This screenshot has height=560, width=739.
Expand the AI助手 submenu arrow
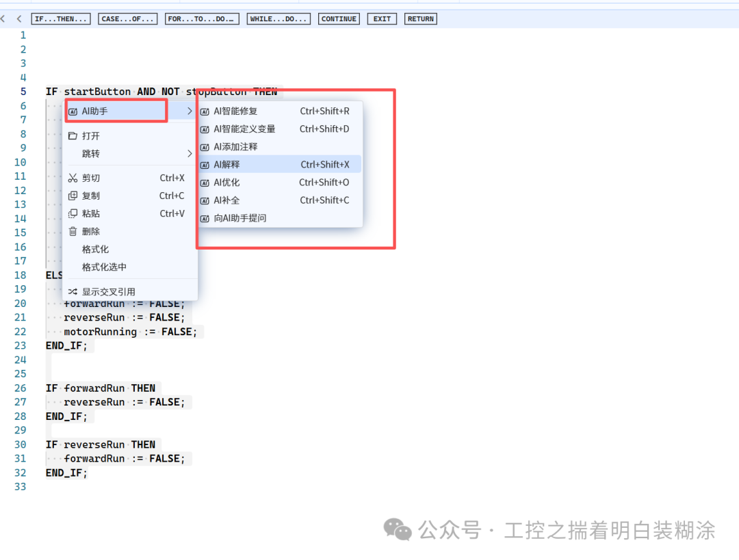pos(190,111)
